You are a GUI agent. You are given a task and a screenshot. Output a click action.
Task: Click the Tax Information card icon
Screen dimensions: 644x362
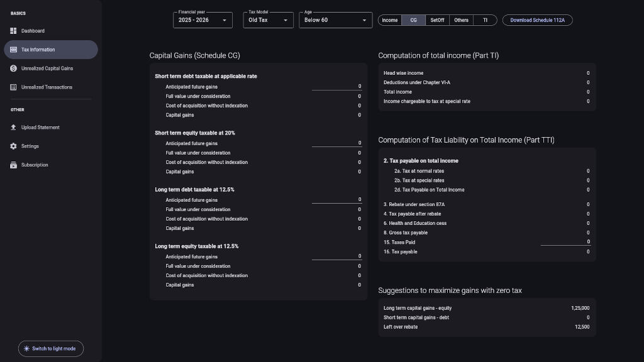pos(14,50)
